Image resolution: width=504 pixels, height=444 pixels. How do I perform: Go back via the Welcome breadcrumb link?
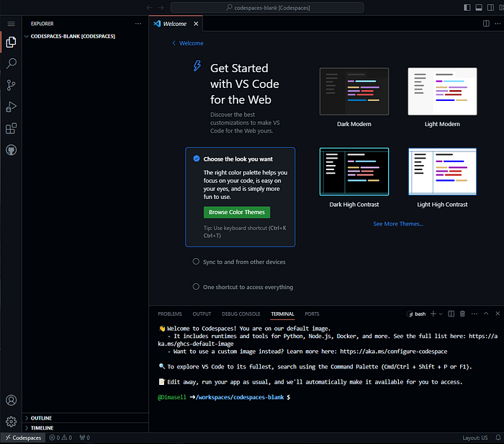point(188,43)
